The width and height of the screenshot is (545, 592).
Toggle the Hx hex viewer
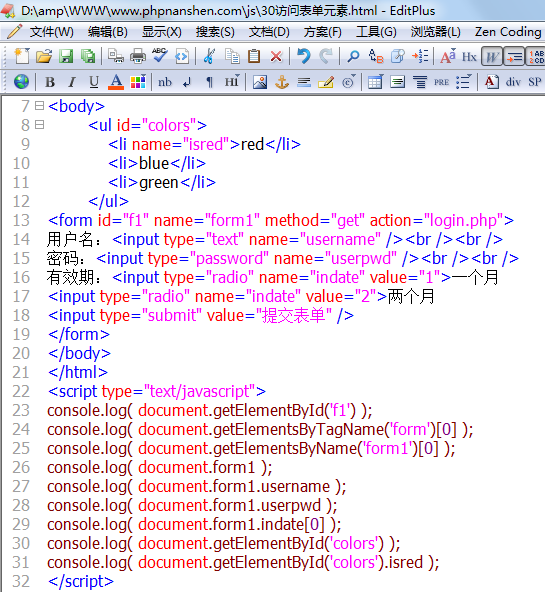[469, 57]
